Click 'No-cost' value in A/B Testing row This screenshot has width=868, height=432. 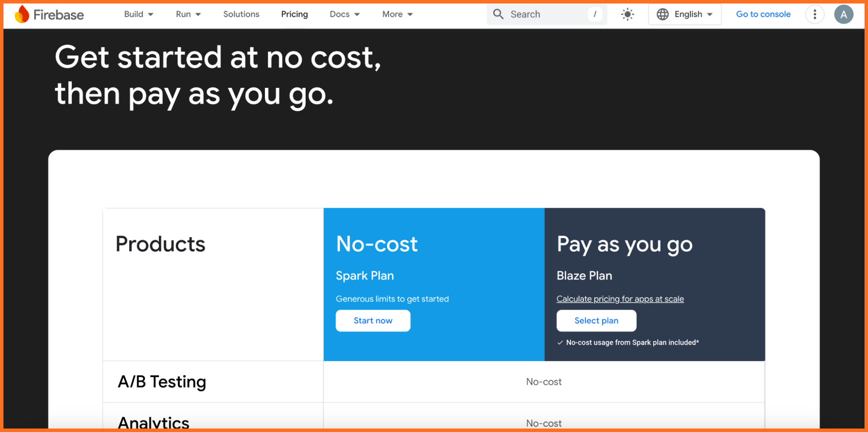pyautogui.click(x=544, y=382)
